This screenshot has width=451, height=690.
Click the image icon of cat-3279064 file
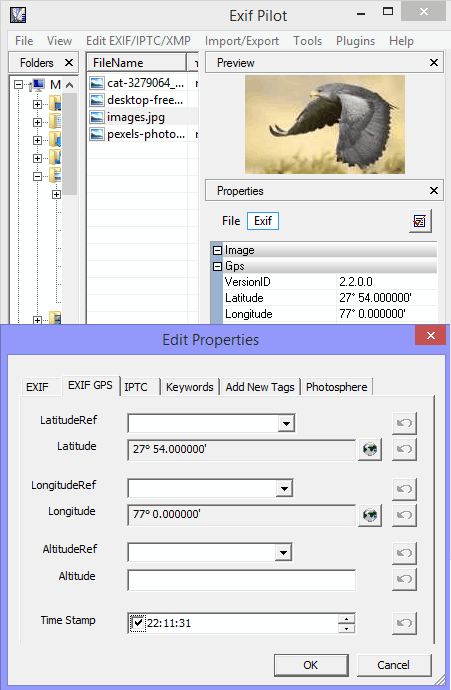[97, 83]
